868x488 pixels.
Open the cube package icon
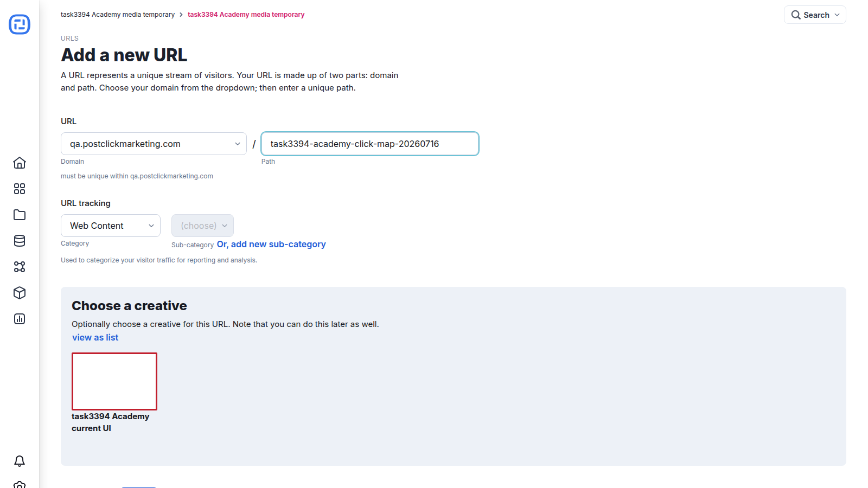[x=20, y=293]
